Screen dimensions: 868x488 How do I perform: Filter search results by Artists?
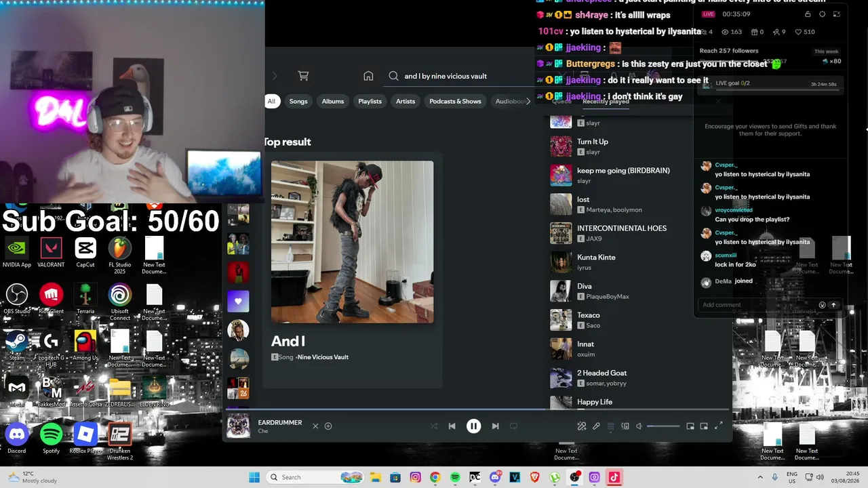pyautogui.click(x=406, y=102)
